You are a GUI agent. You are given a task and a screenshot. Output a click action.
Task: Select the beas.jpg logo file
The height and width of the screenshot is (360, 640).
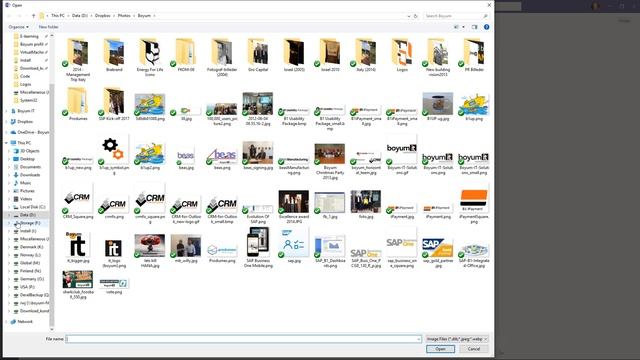click(186, 159)
